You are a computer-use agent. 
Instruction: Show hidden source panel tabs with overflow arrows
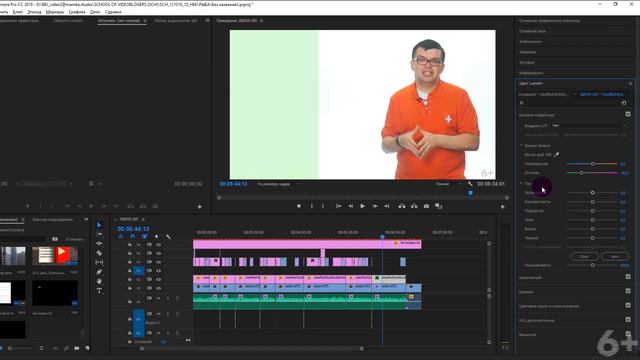(x=207, y=20)
